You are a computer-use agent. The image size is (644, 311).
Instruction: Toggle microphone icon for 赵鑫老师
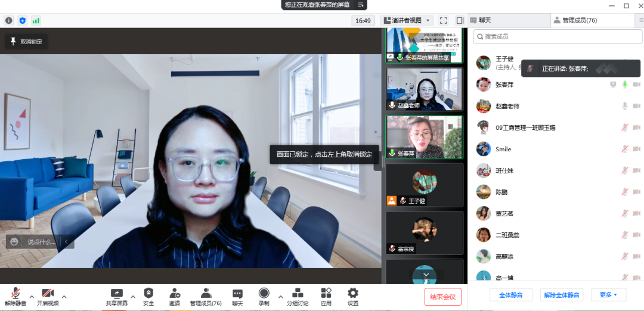[x=625, y=106]
